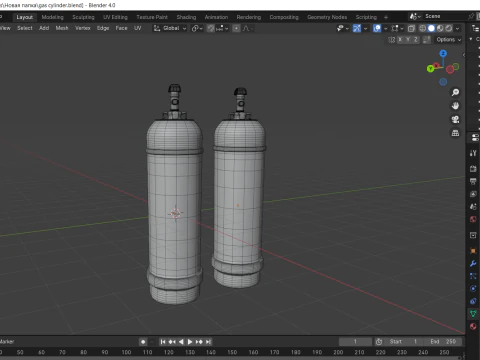Switch to Modeling workspace tab
The image size is (480, 360).
pos(52,17)
